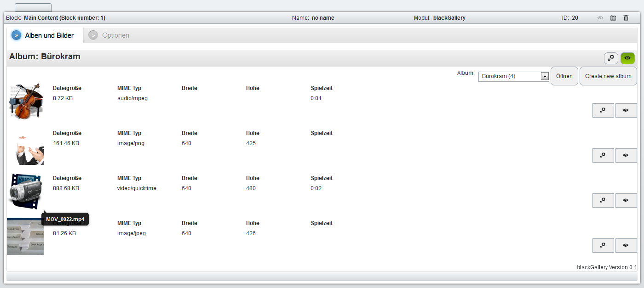The image size is (644, 288).
Task: Click the MOV_0022.mp4 tooltip text
Action: click(65, 219)
